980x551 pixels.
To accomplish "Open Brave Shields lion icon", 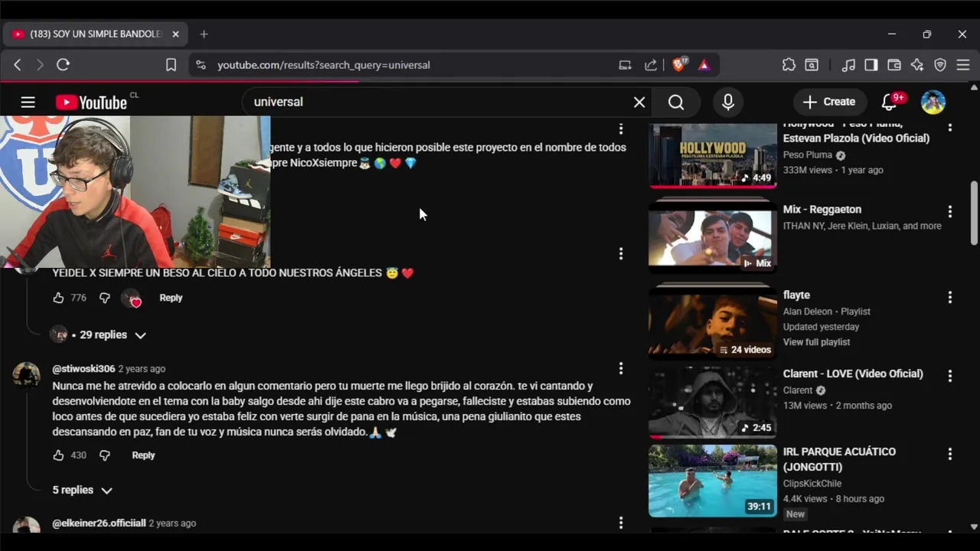I will coord(678,65).
